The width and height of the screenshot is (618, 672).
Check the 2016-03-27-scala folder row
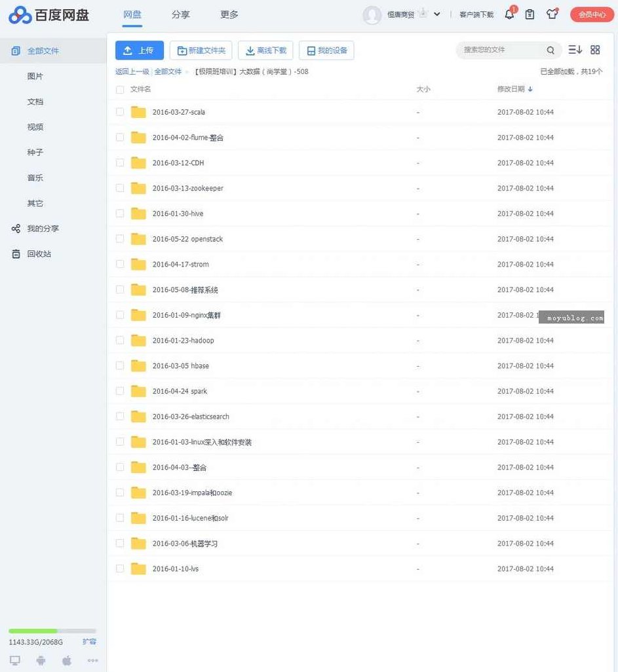click(x=119, y=112)
